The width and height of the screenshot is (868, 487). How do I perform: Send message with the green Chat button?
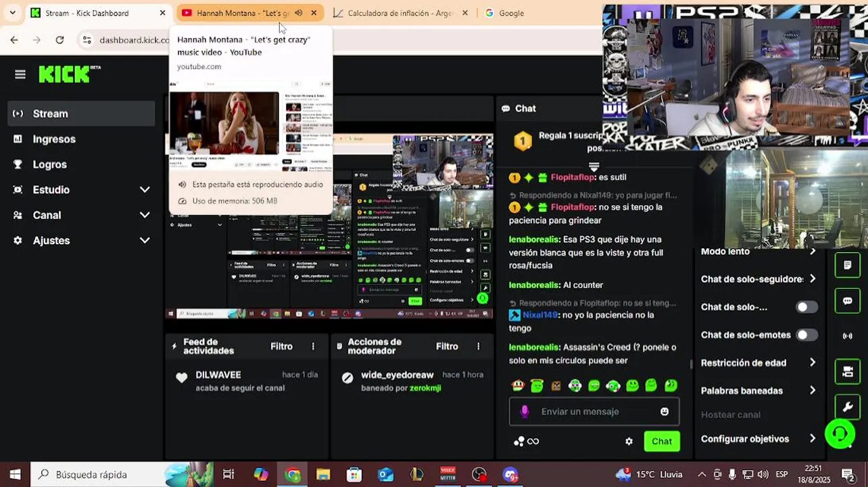coord(662,441)
